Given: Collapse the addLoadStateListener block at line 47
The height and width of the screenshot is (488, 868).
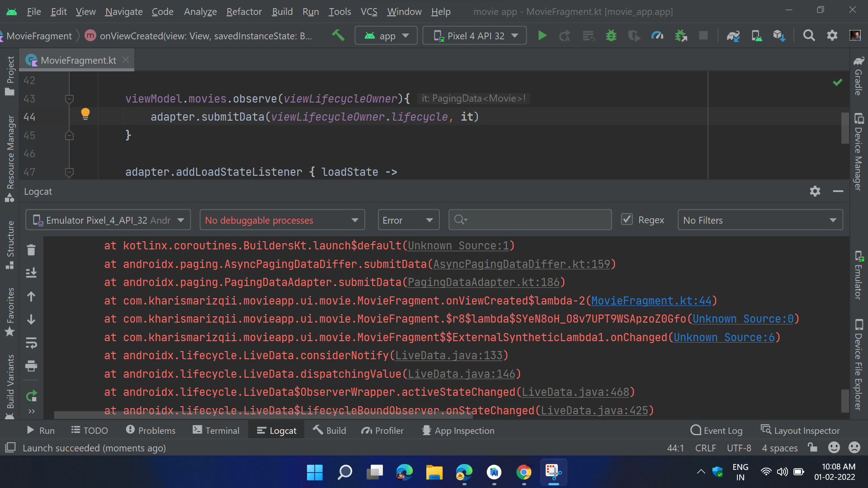Looking at the screenshot, I should coord(69,172).
